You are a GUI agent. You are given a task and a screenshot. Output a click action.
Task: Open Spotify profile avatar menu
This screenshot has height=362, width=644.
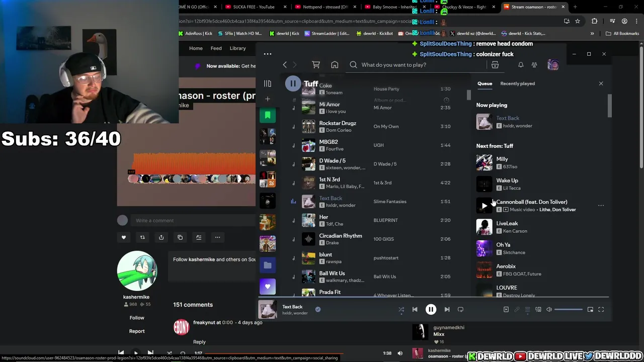point(553,65)
